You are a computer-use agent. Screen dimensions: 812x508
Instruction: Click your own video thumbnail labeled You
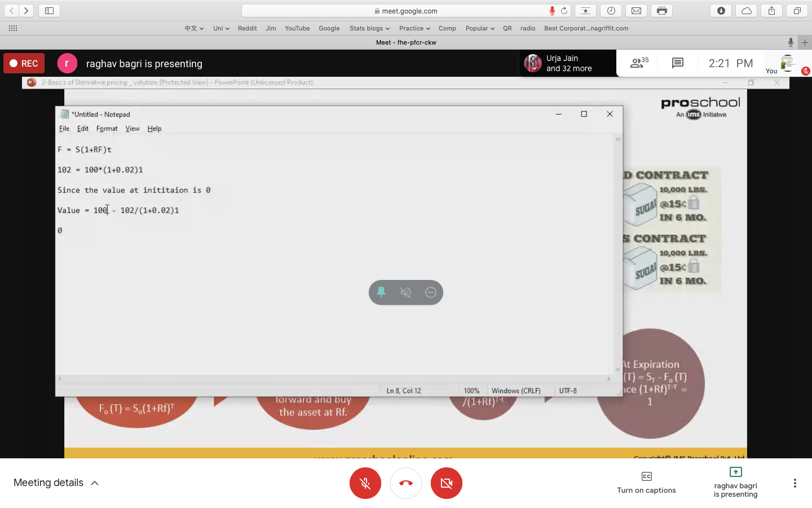788,63
